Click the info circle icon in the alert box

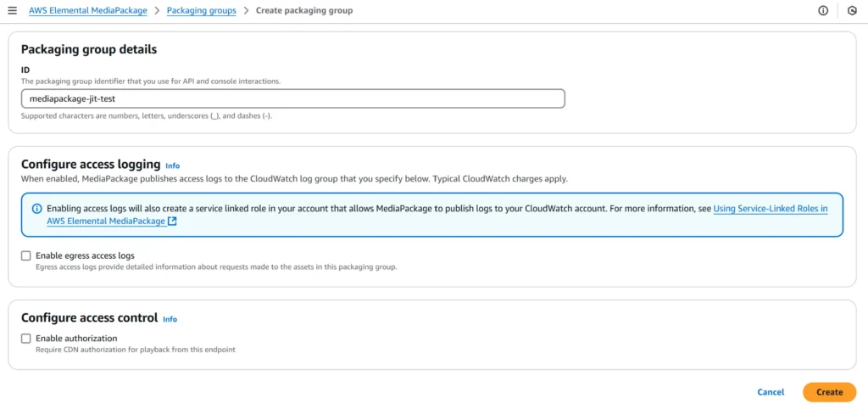click(x=37, y=209)
